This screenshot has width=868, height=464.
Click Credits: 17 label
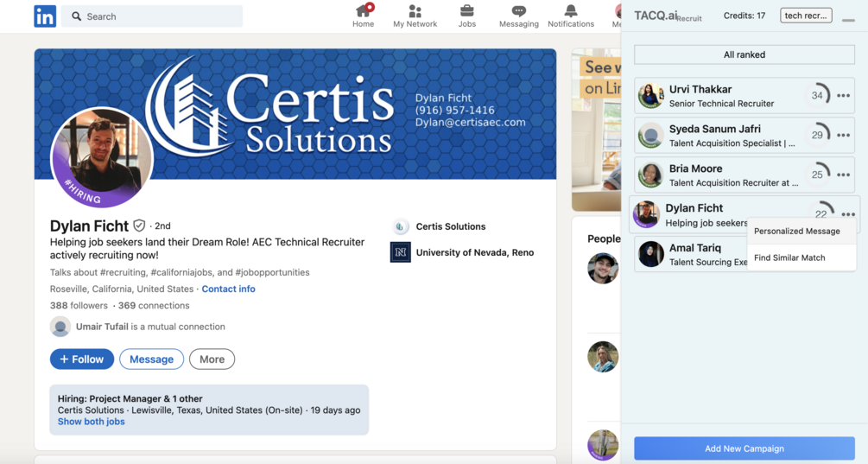pos(744,16)
